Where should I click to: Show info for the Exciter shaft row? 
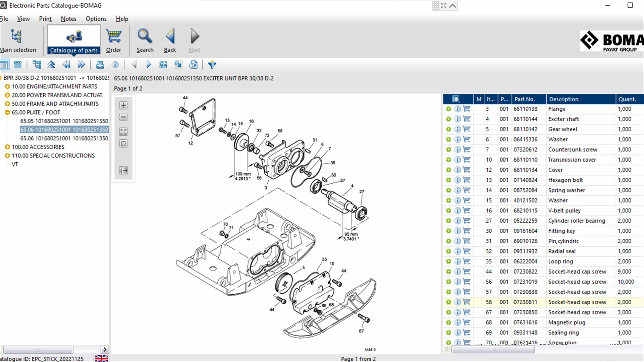tap(458, 119)
